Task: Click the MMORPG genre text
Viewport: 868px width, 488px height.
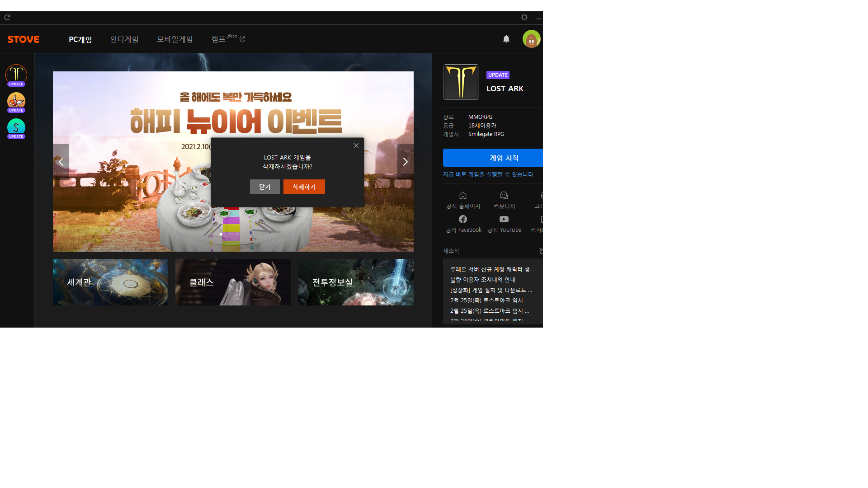Action: (x=480, y=117)
